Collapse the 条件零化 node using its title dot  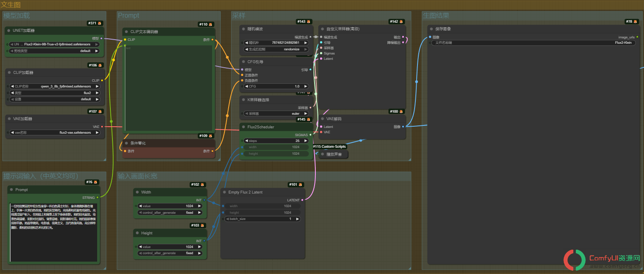click(x=126, y=143)
